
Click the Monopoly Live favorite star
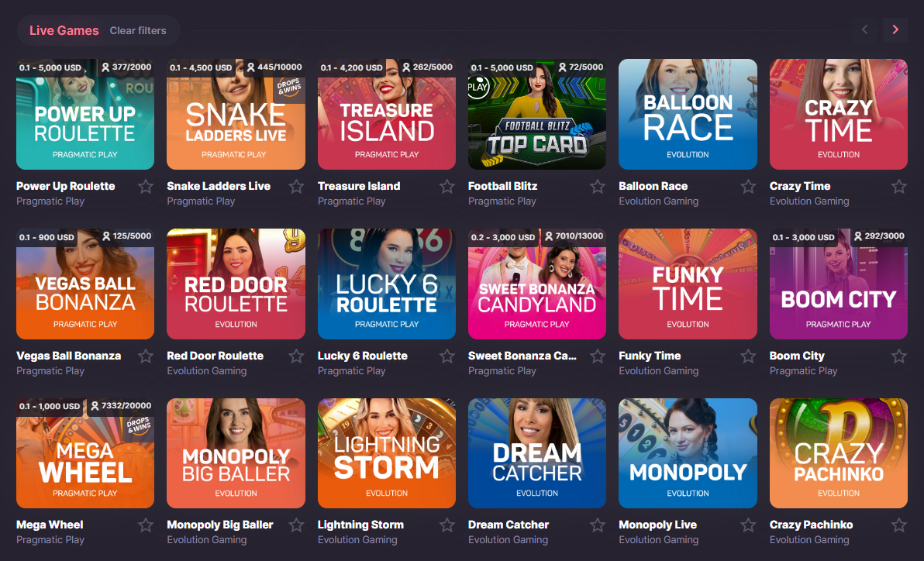[x=748, y=525]
